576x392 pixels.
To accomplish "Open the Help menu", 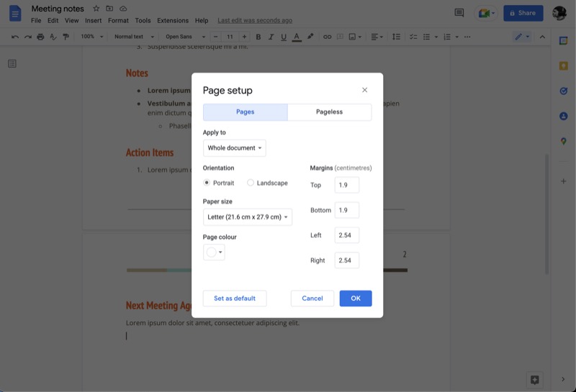I will pyautogui.click(x=202, y=21).
